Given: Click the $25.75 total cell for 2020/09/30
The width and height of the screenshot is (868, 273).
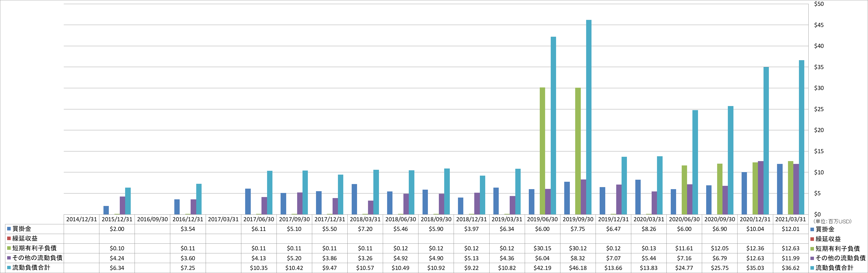Looking at the screenshot, I should (x=720, y=268).
